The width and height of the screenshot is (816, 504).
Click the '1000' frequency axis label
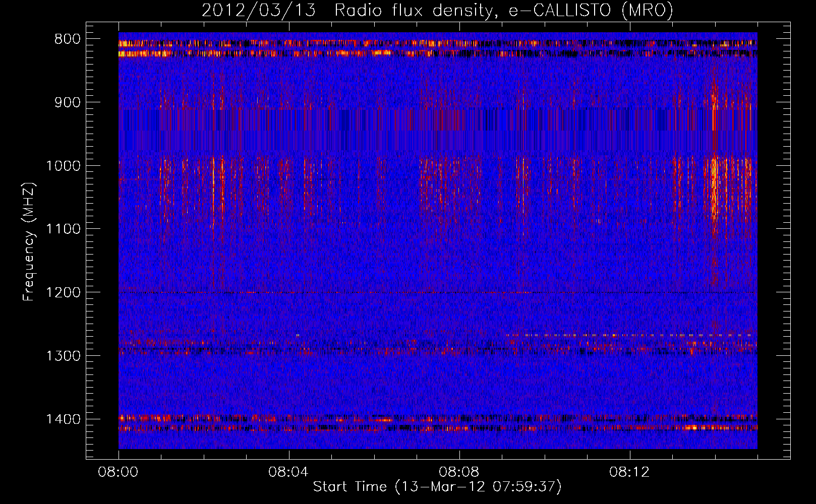coord(63,166)
